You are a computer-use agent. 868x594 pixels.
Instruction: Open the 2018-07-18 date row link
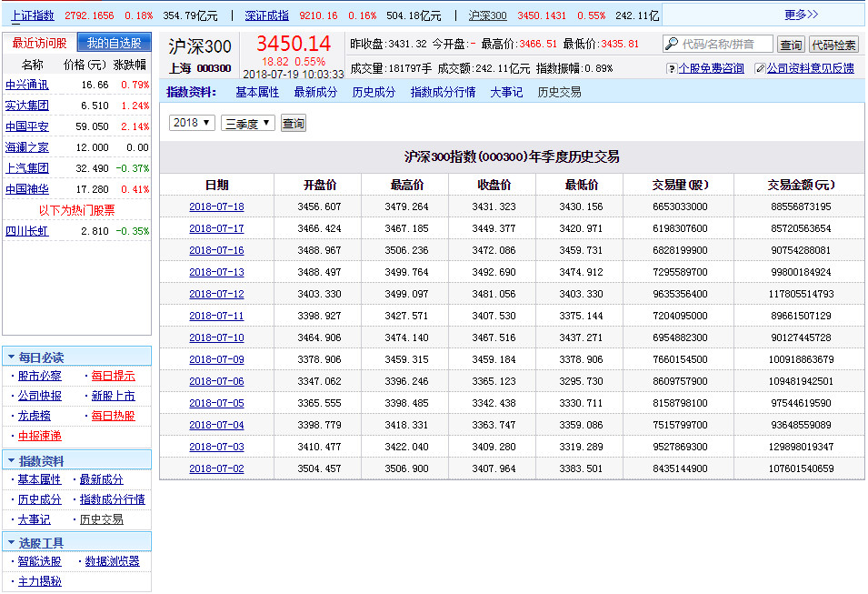coord(216,206)
